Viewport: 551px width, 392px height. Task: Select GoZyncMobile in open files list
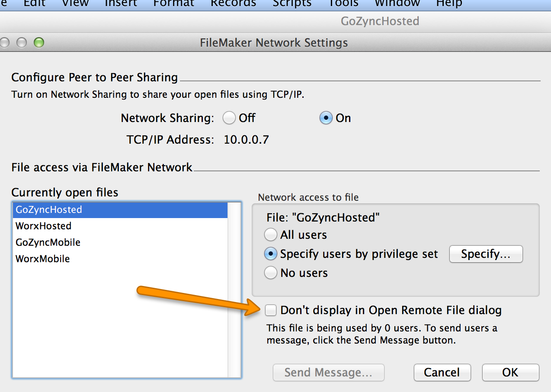pos(120,242)
